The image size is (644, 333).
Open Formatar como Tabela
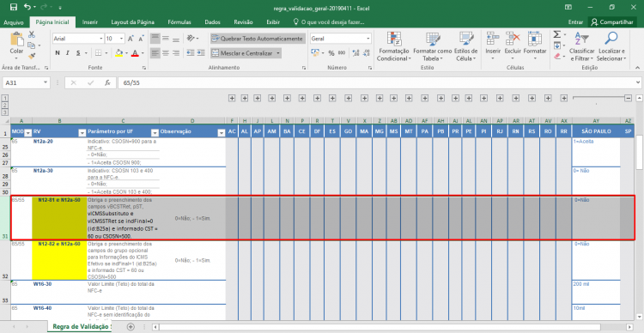[x=433, y=46]
